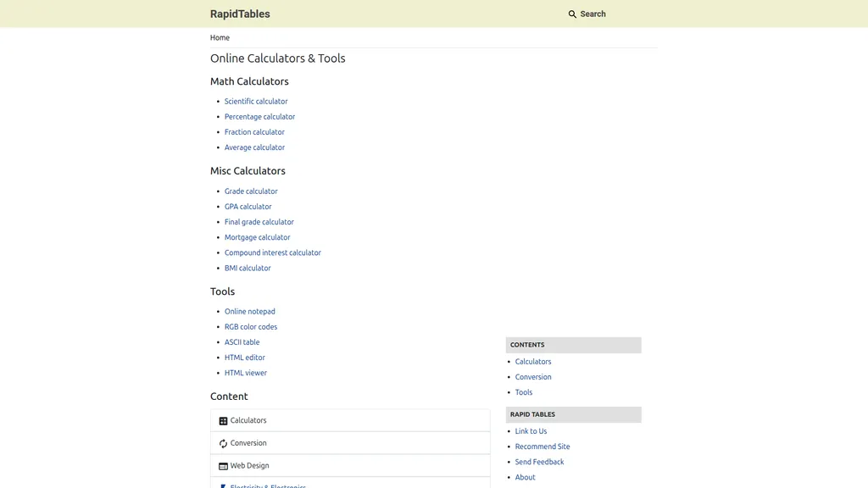Click the Misc Calculators heading

248,171
